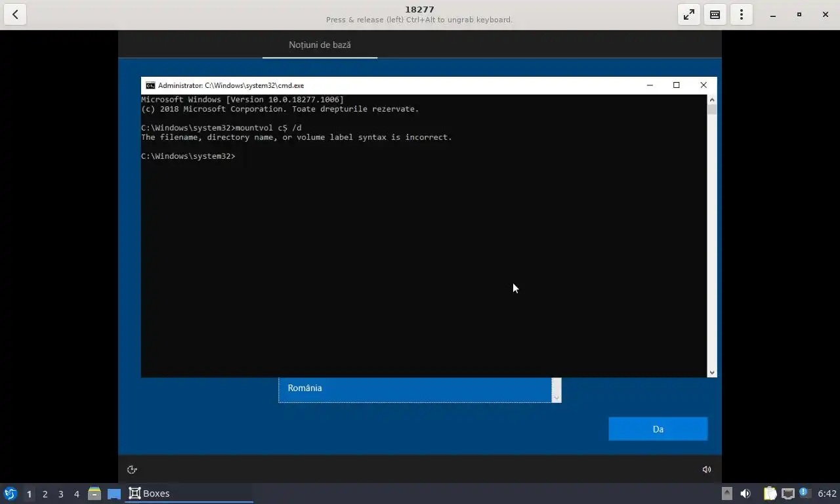Image resolution: width=840 pixels, height=504 pixels.
Task: Open the Lubuntu start menu icon
Action: point(10,493)
